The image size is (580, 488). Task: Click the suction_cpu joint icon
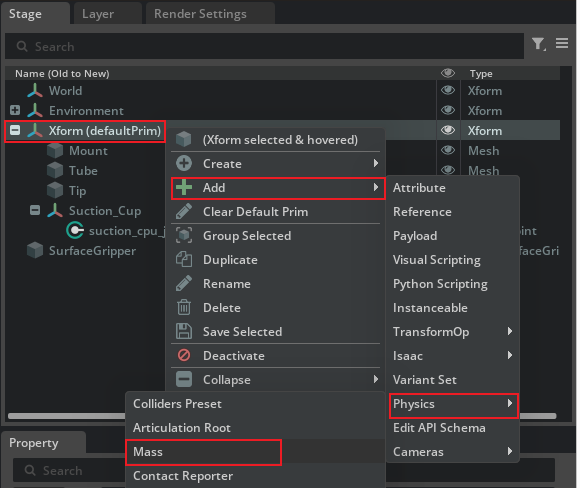pyautogui.click(x=75, y=230)
